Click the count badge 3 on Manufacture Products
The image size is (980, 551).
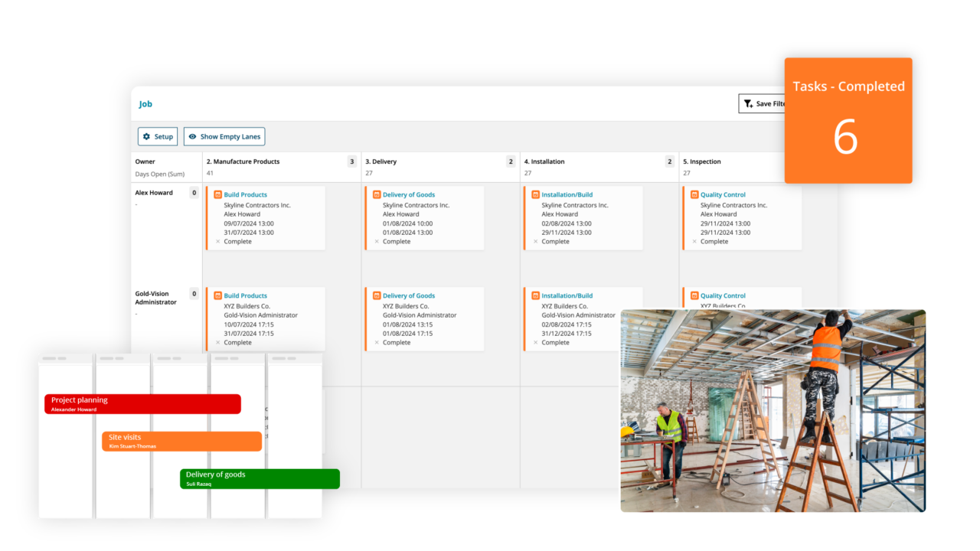(352, 161)
